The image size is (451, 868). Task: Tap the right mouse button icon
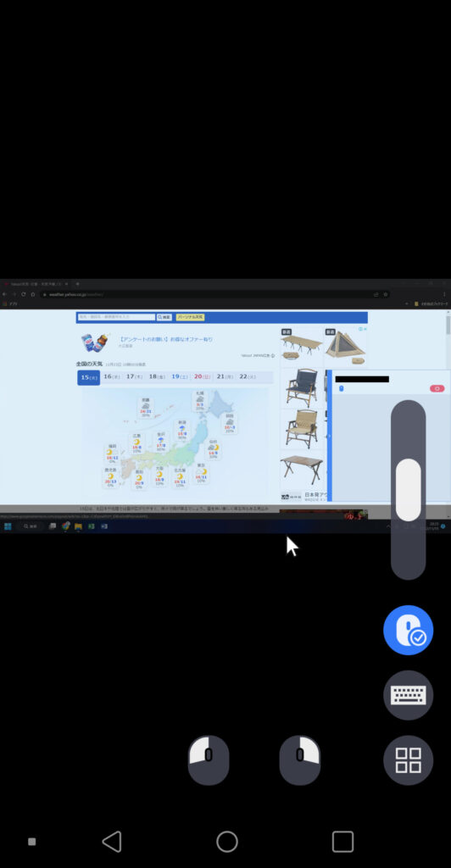pyautogui.click(x=299, y=760)
